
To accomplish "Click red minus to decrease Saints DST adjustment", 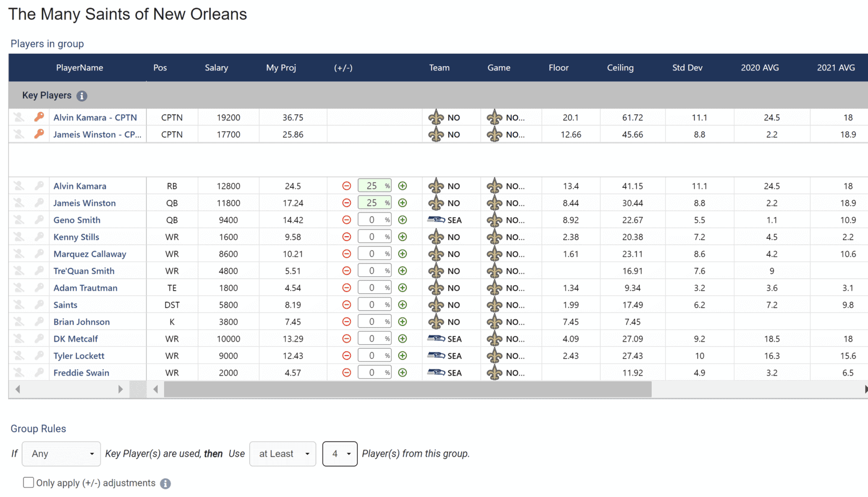I will tap(347, 304).
